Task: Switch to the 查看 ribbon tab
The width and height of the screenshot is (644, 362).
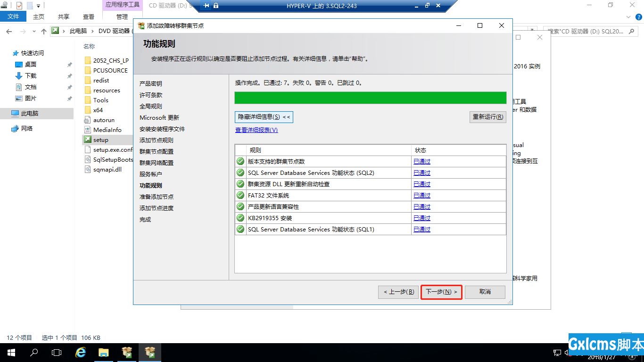Action: (x=89, y=16)
